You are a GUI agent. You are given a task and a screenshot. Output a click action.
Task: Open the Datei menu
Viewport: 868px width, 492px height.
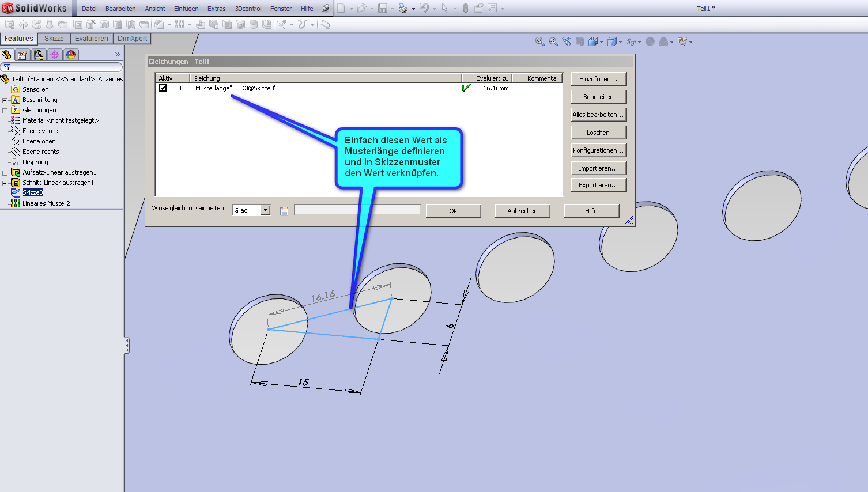(x=89, y=9)
